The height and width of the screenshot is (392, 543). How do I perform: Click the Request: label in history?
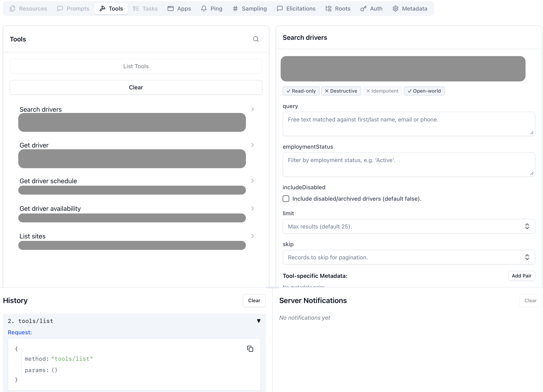[x=20, y=332]
